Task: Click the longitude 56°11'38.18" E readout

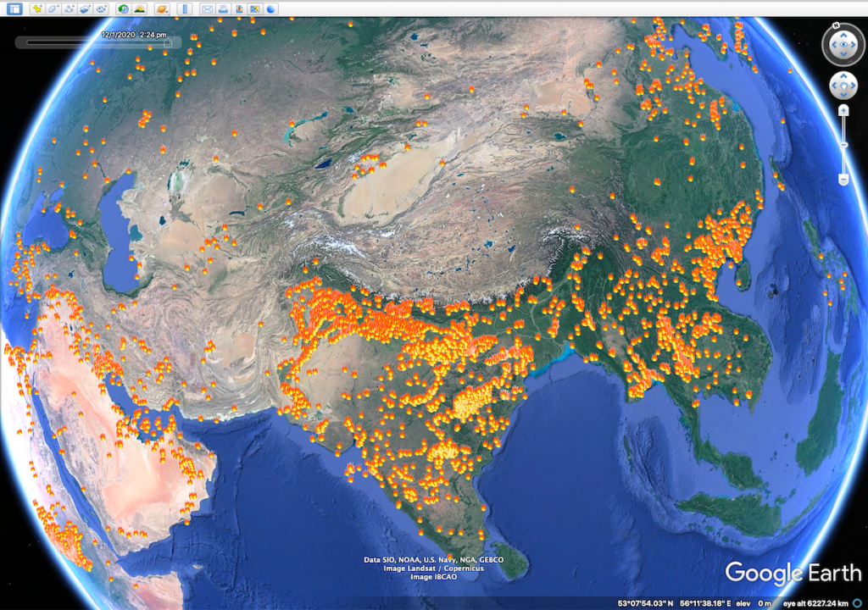Action: point(704,603)
